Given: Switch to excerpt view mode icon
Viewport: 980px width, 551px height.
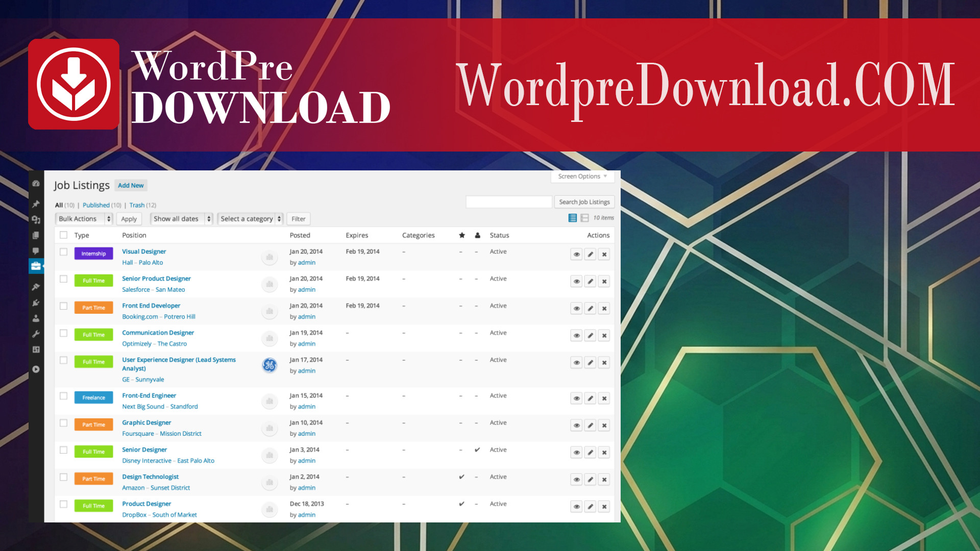Looking at the screenshot, I should pyautogui.click(x=585, y=218).
